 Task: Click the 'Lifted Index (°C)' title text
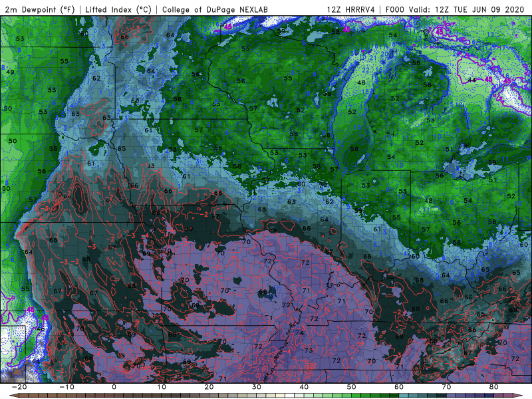click(x=118, y=9)
